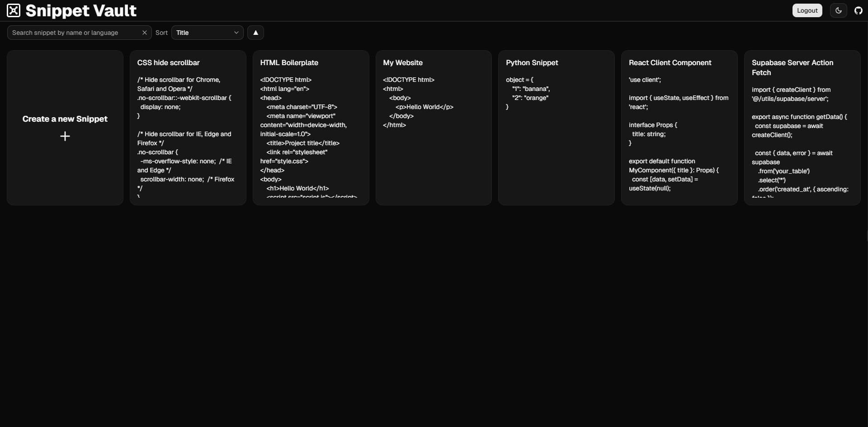Click the "<link rel="stylesheet"" code line

click(x=297, y=152)
